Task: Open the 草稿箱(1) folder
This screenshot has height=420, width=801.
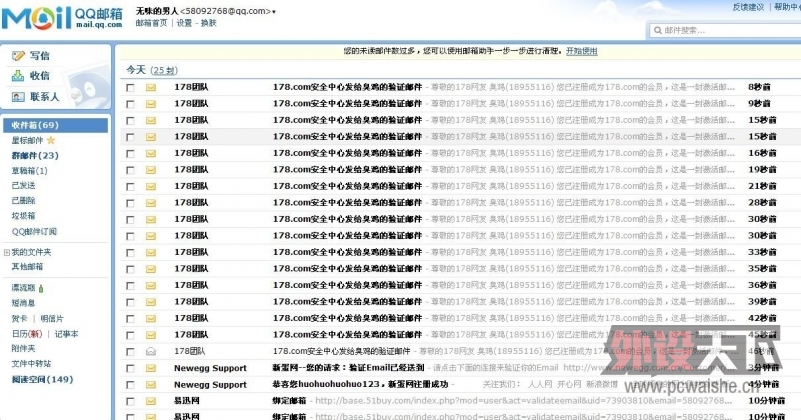Action: coord(29,171)
